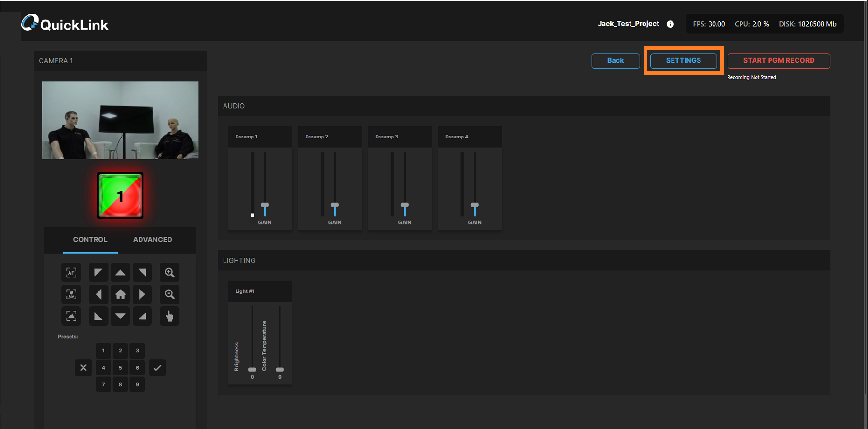Click the landscape focus mountain icon
The height and width of the screenshot is (429, 868).
(71, 316)
